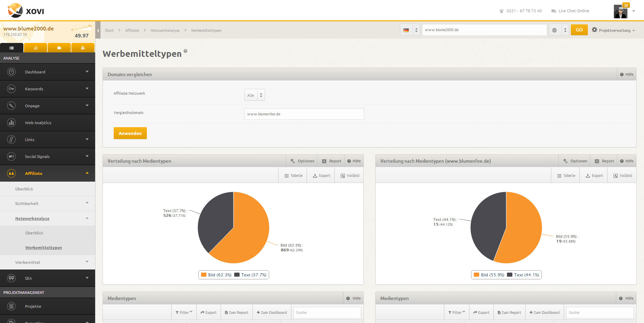Expand the Sichtbarkeit submenu chevron

click(x=87, y=203)
